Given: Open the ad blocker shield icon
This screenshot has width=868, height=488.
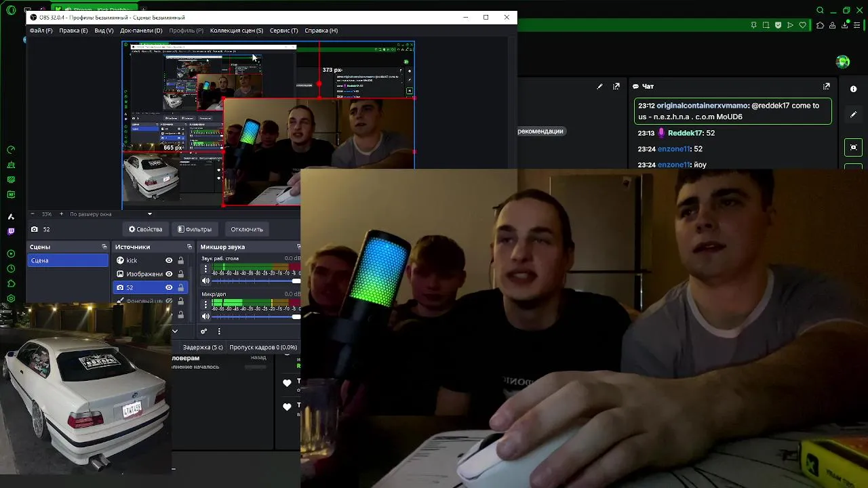Looking at the screenshot, I should (778, 25).
